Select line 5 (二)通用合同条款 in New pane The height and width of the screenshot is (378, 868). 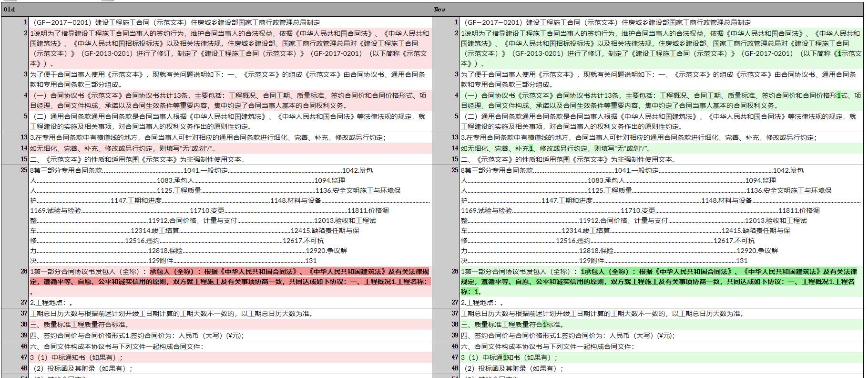click(662, 121)
